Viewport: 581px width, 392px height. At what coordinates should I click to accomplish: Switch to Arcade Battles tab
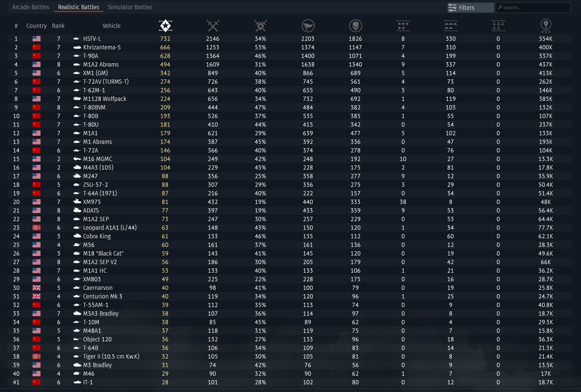click(31, 7)
